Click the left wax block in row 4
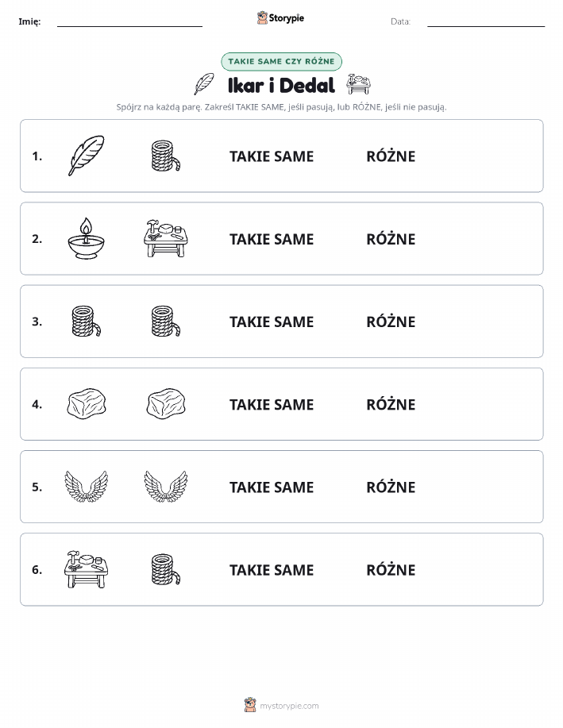This screenshot has height=728, width=563. tap(87, 404)
